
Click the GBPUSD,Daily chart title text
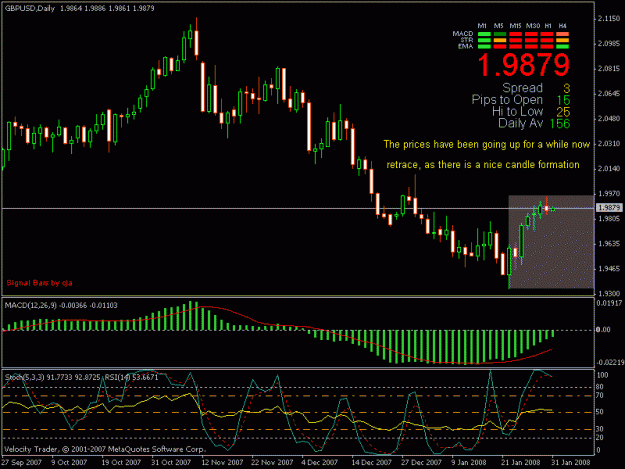click(x=29, y=8)
